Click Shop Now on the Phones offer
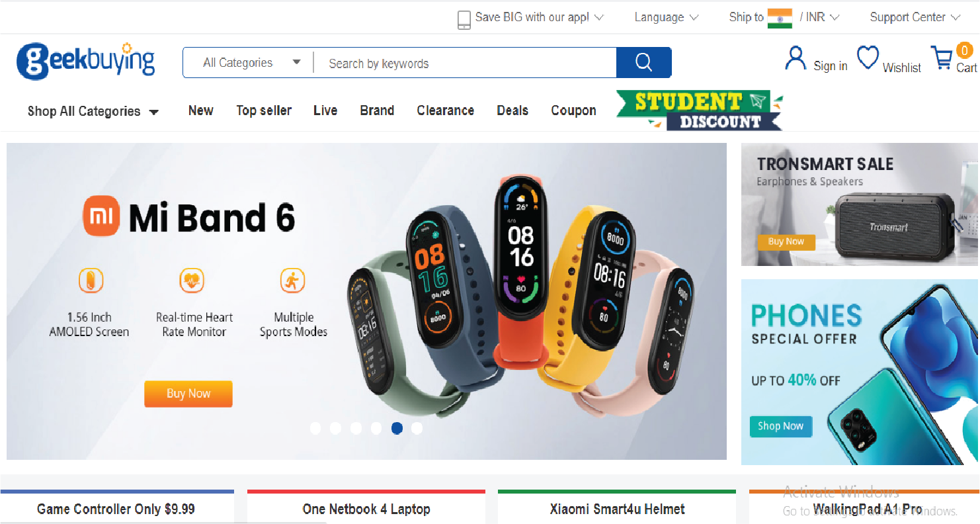Viewport: 980px width, 524px height. (x=780, y=426)
